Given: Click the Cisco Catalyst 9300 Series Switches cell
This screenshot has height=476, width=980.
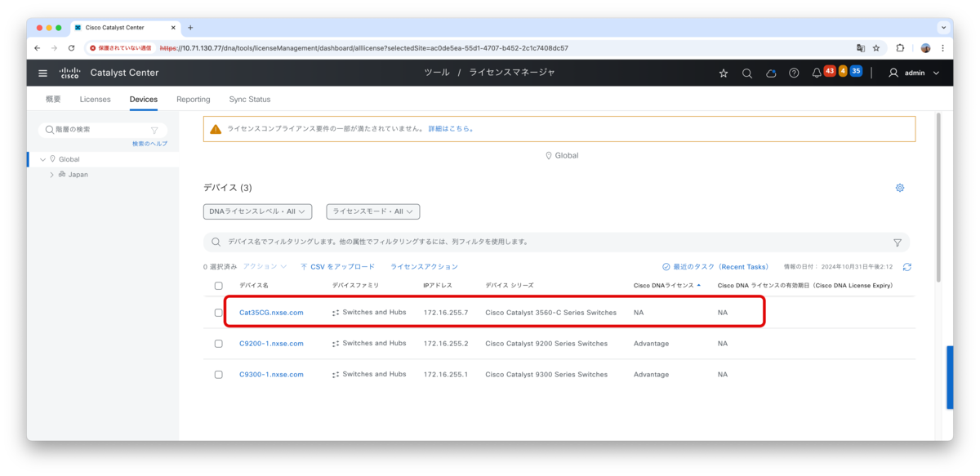Looking at the screenshot, I should coord(546,375).
